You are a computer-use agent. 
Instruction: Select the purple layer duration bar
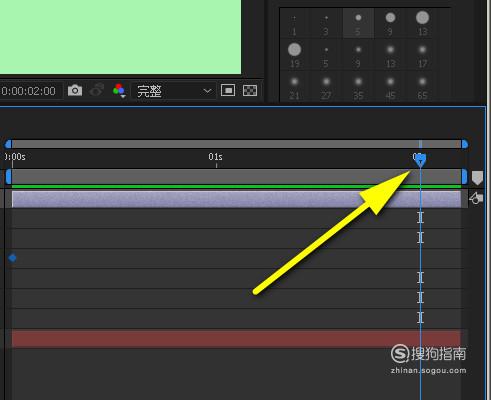pyautogui.click(x=236, y=199)
